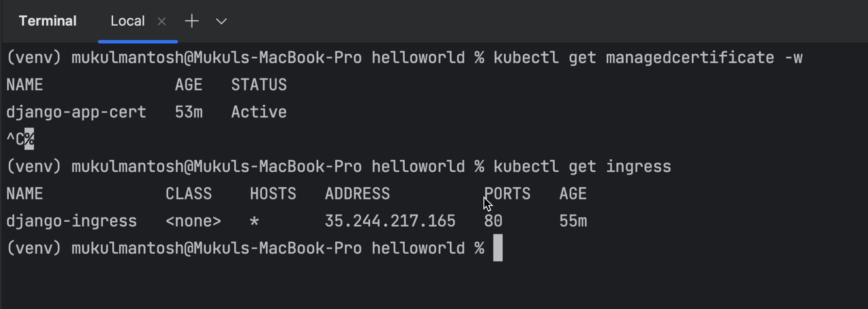Click the django-app-cert certificate name
The image size is (868, 309).
(76, 112)
